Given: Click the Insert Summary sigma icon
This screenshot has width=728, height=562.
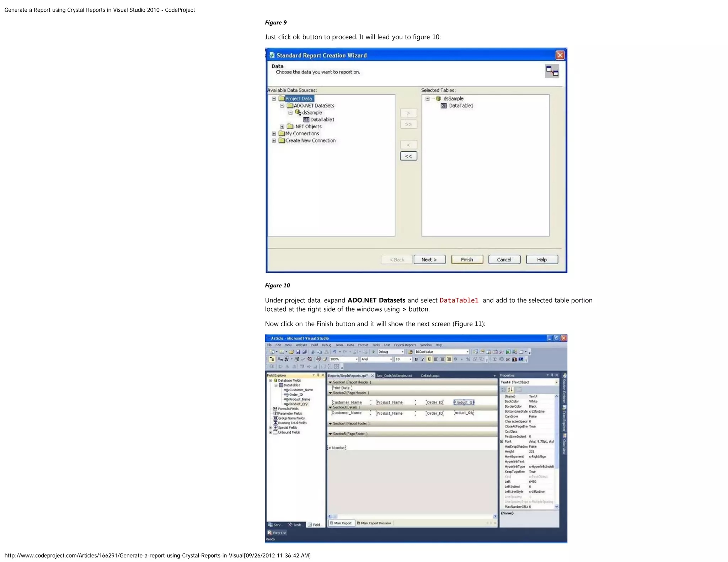Looking at the screenshot, I should tap(495, 359).
